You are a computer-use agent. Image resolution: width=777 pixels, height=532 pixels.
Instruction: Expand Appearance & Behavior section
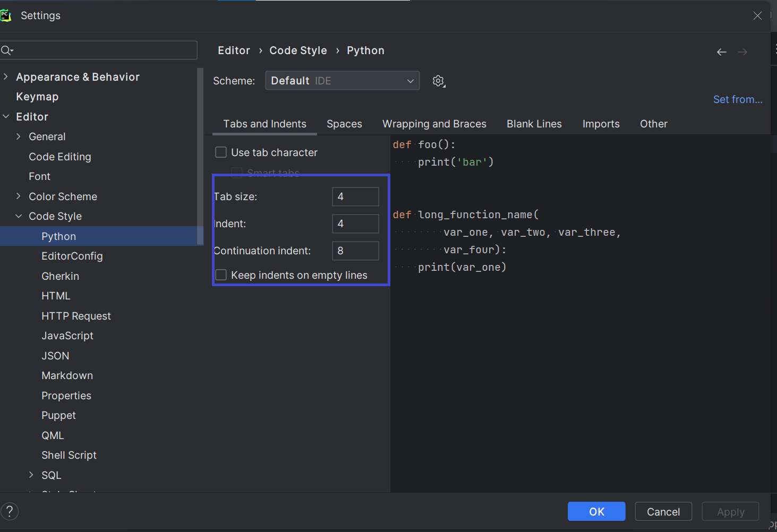coord(6,76)
